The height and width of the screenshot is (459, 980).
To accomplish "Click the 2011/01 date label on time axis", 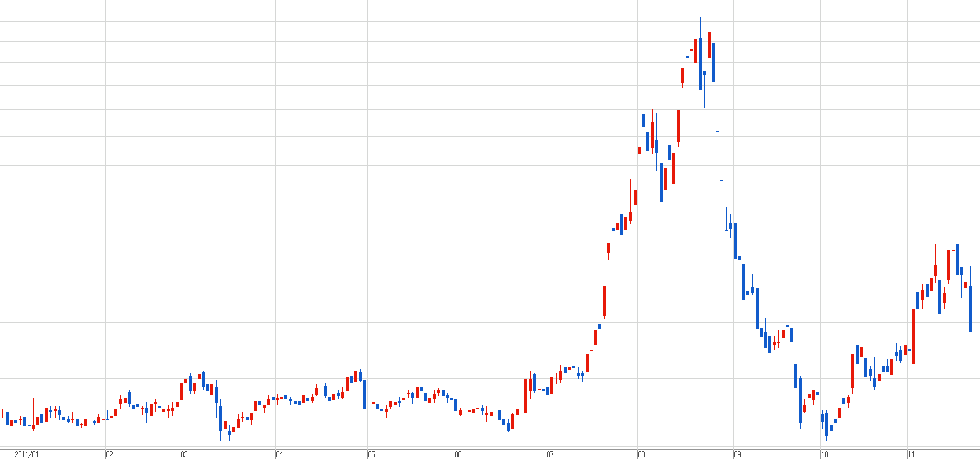I will click(x=27, y=454).
